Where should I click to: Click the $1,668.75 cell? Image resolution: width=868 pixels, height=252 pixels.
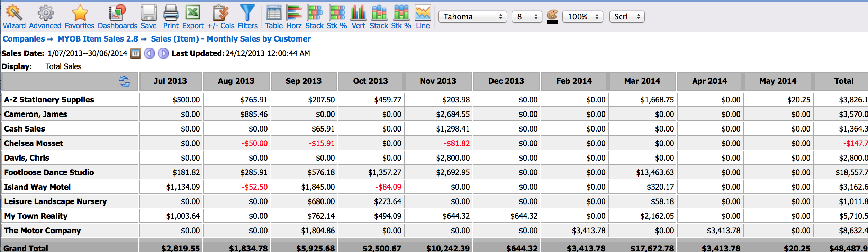657,100
